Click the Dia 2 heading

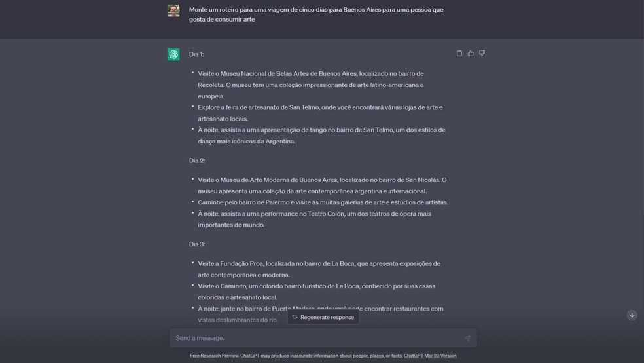(x=197, y=161)
